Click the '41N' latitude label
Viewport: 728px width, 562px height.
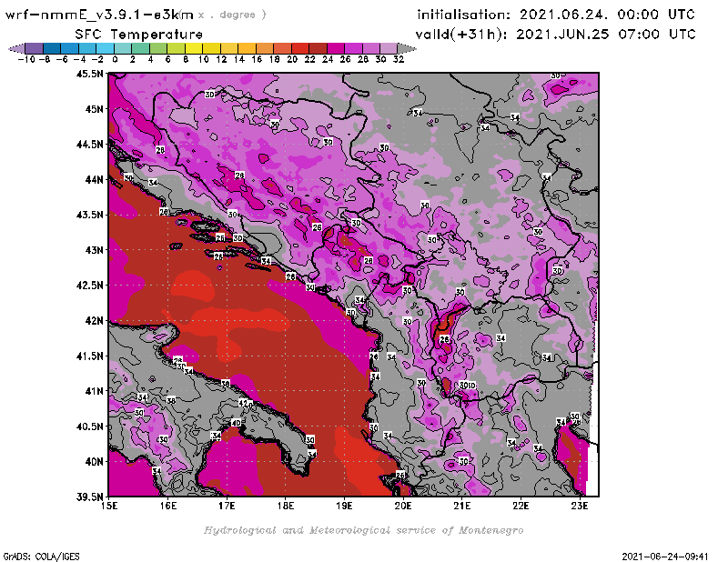click(95, 391)
